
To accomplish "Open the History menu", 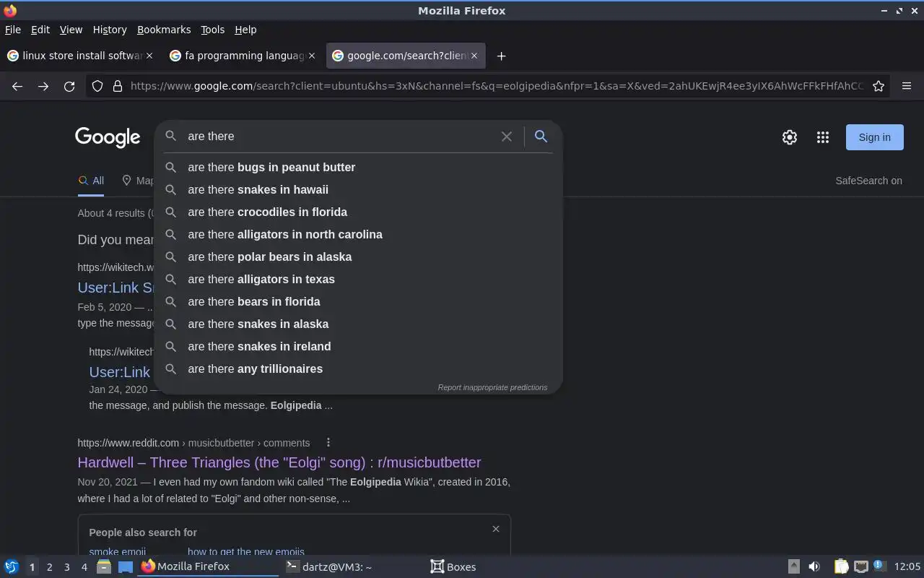I will pos(110,30).
